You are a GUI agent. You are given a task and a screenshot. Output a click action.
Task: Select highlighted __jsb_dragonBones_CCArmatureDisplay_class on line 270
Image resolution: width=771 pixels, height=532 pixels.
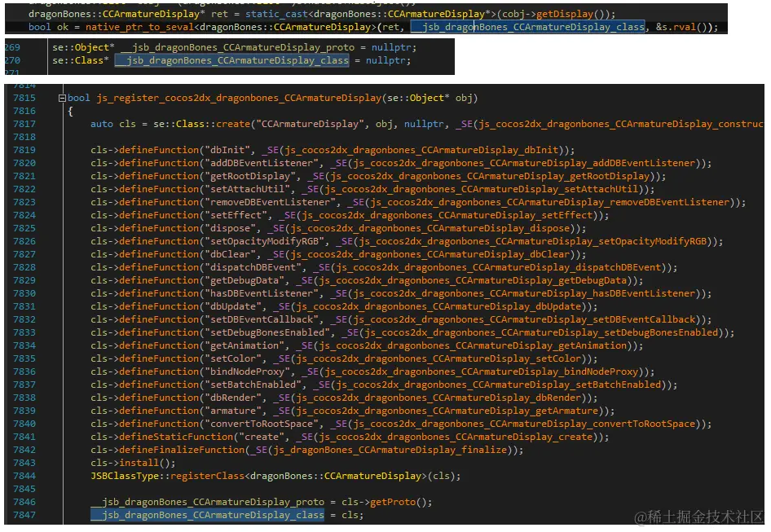231,60
